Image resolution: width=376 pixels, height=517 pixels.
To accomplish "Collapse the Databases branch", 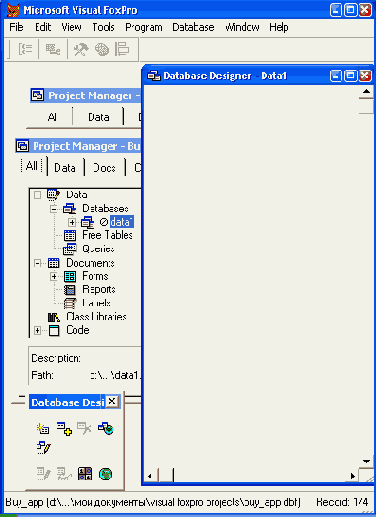I will pos(54,209).
